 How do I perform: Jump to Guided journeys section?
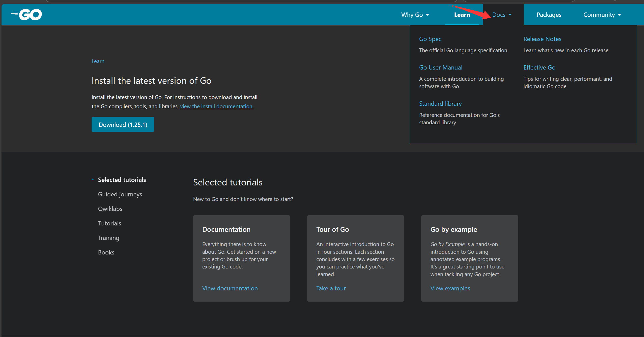point(120,194)
